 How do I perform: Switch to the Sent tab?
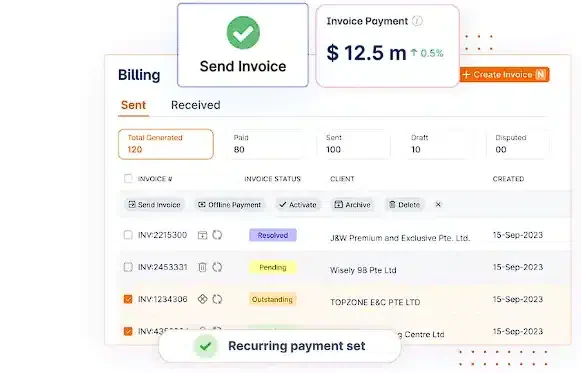[x=133, y=105]
